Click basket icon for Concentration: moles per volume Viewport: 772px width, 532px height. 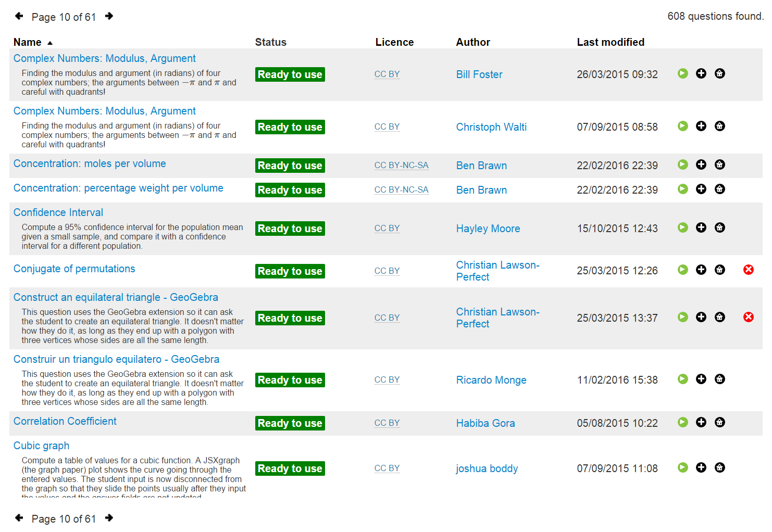point(719,164)
